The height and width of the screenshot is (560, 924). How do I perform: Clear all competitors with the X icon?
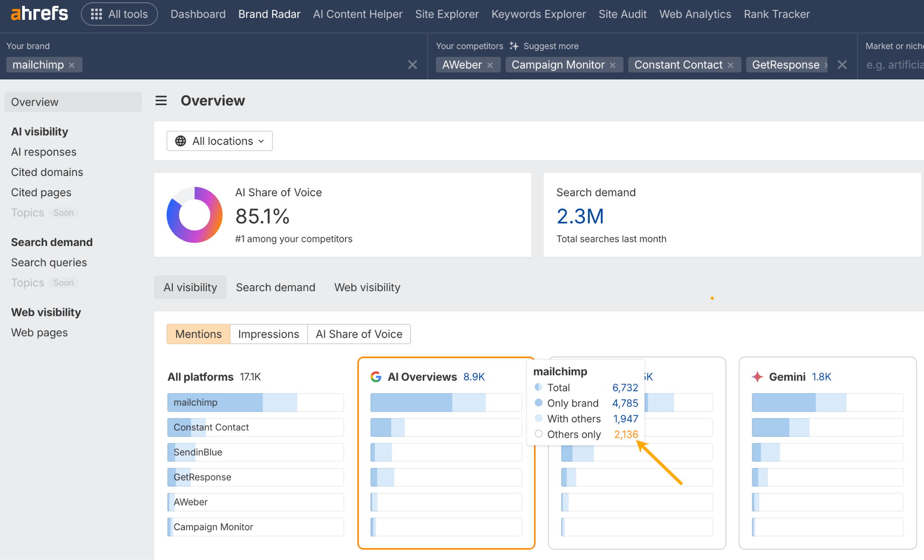coord(842,65)
